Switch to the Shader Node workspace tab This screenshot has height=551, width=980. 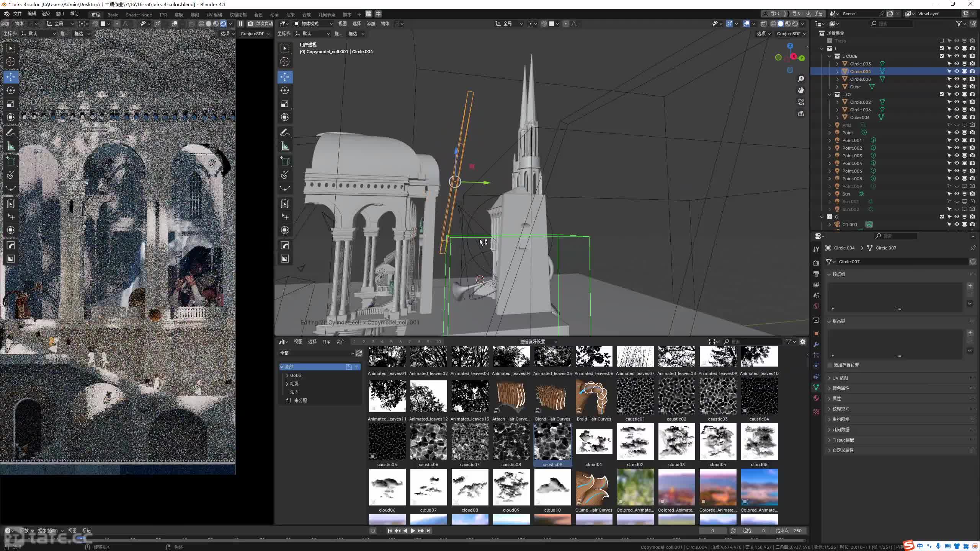[x=139, y=15]
